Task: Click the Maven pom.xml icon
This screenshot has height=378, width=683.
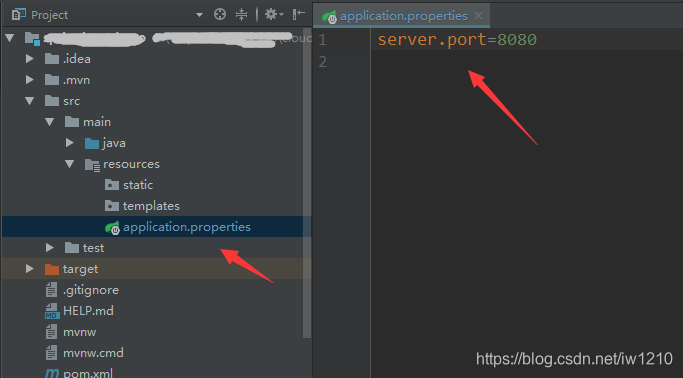Action: [52, 373]
